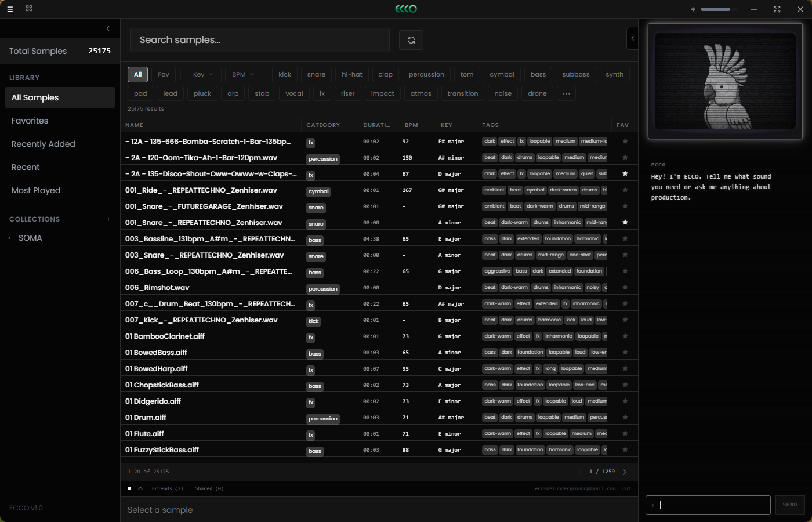Click the parrot mascot image
The height and width of the screenshot is (522, 812).
pos(725,81)
